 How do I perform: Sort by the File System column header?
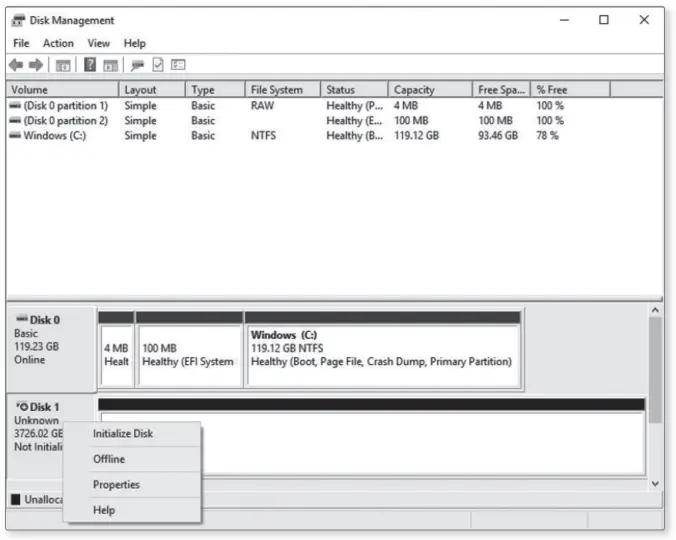tap(283, 90)
